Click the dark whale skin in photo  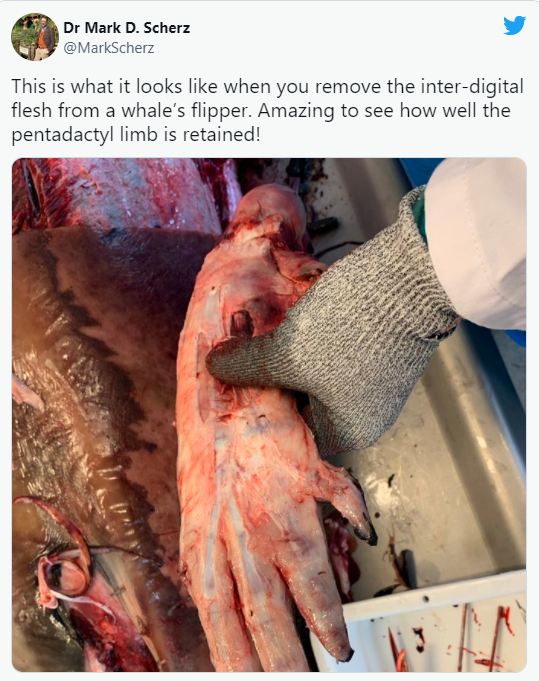87,391
